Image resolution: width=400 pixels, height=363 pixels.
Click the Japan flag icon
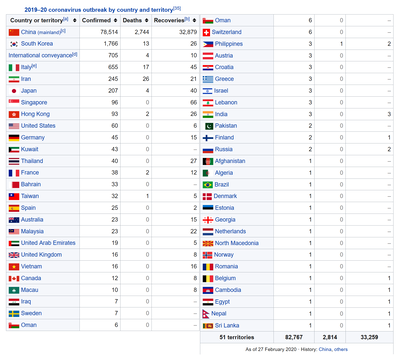14,91
